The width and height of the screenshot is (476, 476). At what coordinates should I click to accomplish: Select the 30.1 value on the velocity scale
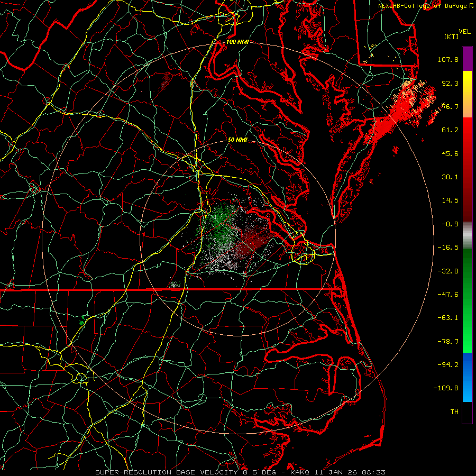coord(450,177)
